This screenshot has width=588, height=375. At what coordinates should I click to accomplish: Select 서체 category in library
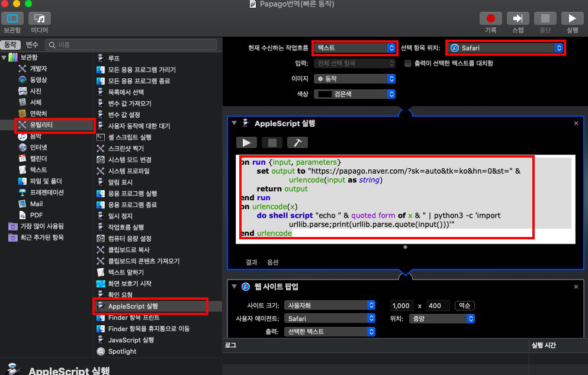(x=36, y=102)
